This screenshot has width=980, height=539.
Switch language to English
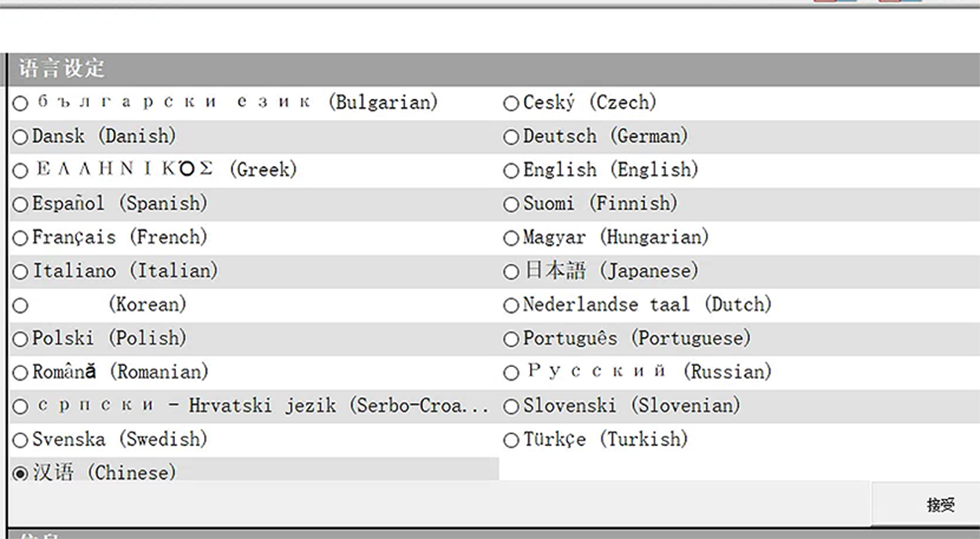point(511,171)
